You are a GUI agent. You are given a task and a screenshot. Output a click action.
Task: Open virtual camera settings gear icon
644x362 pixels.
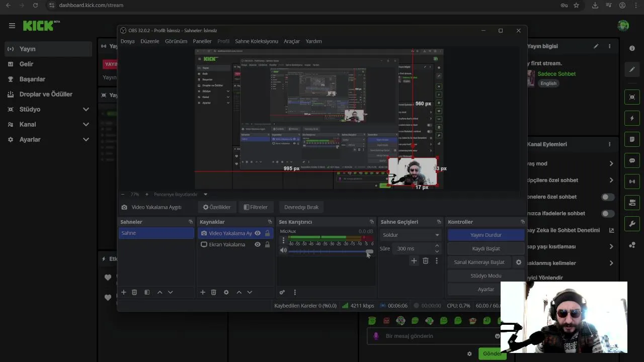519,262
